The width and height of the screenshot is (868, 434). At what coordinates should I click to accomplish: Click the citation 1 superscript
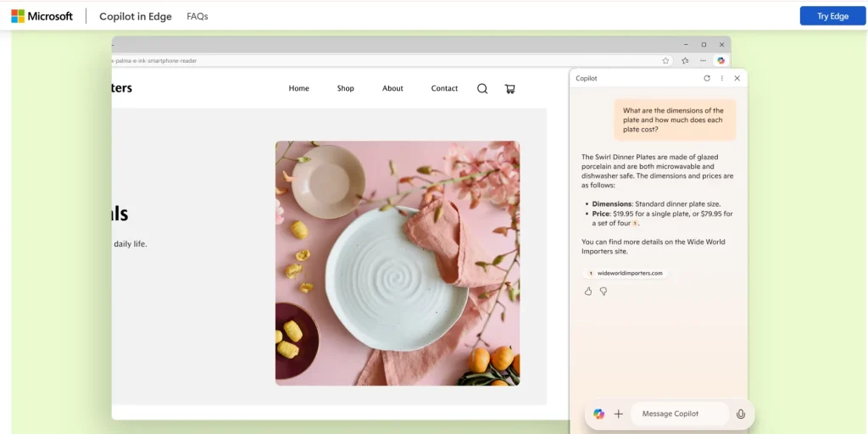[635, 223]
